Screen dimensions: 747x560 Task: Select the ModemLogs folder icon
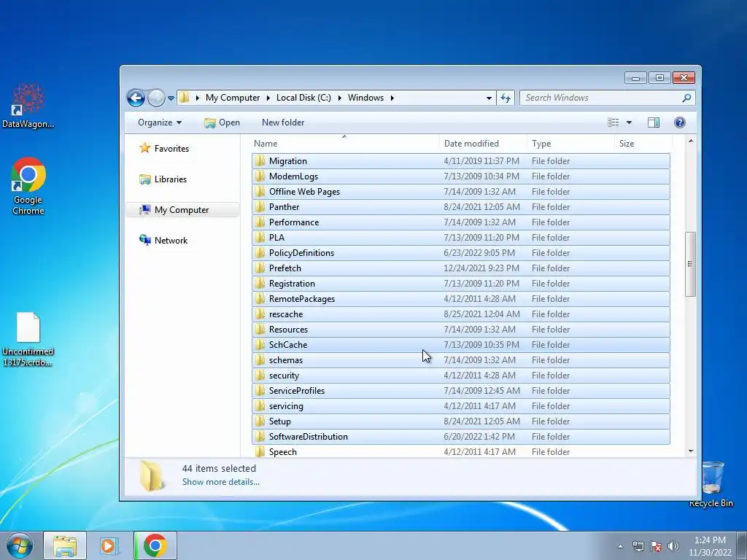click(x=260, y=176)
